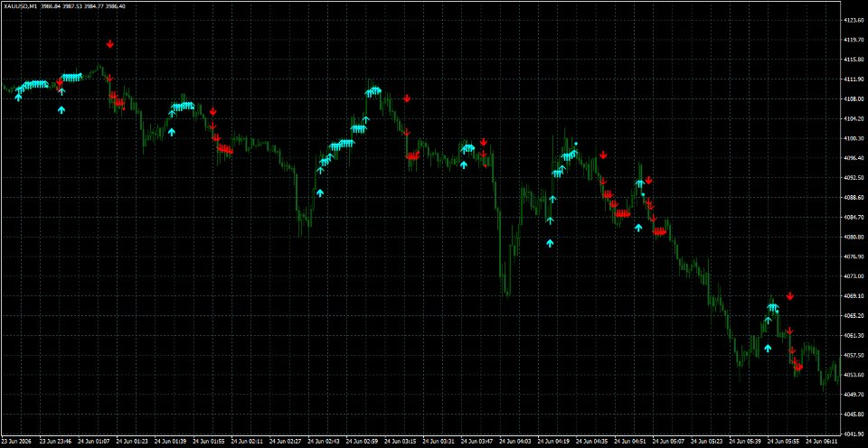868x448 pixels.
Task: Click the 24 Jun 01:39 time label
Action: (171, 442)
